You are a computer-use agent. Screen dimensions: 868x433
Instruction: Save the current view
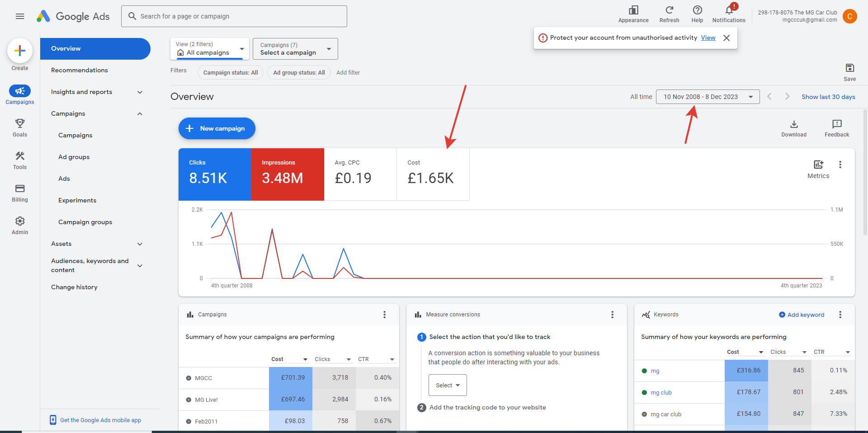click(850, 72)
